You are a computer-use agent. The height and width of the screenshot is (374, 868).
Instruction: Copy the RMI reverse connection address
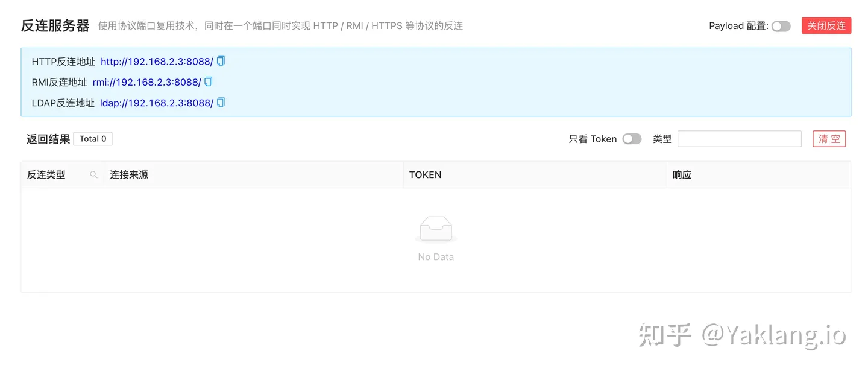point(209,81)
